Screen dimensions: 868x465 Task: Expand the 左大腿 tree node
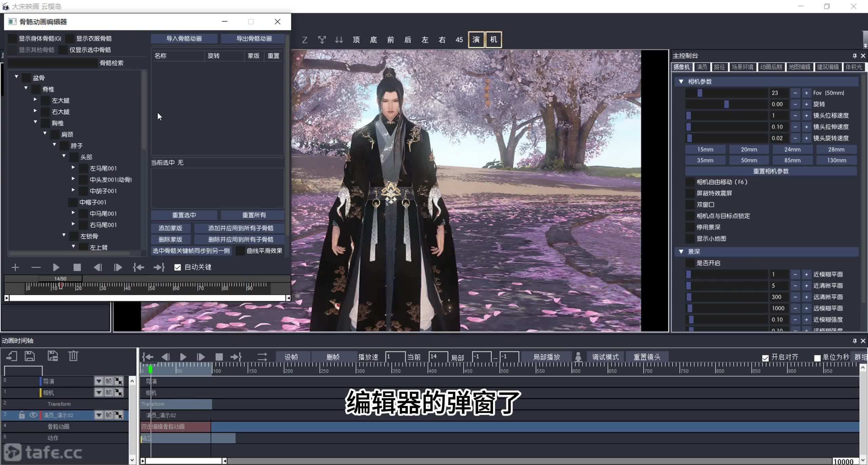pyautogui.click(x=35, y=99)
